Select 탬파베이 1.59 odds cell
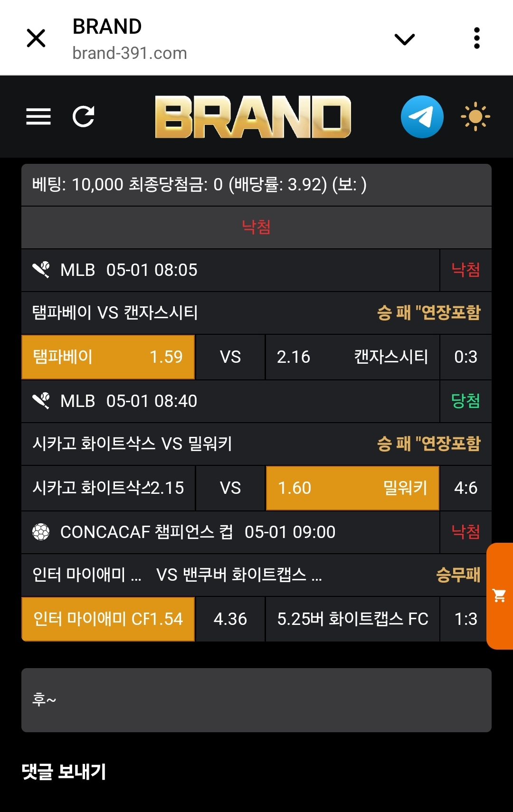513x812 pixels. pos(108,357)
